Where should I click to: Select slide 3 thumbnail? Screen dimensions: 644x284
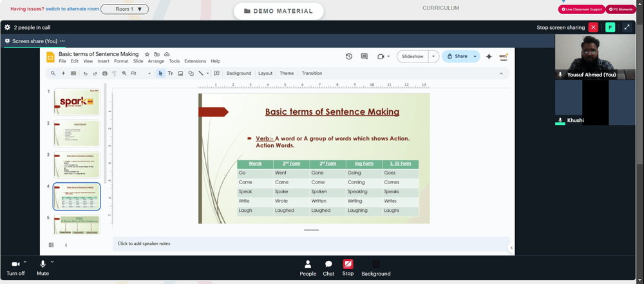(x=77, y=165)
